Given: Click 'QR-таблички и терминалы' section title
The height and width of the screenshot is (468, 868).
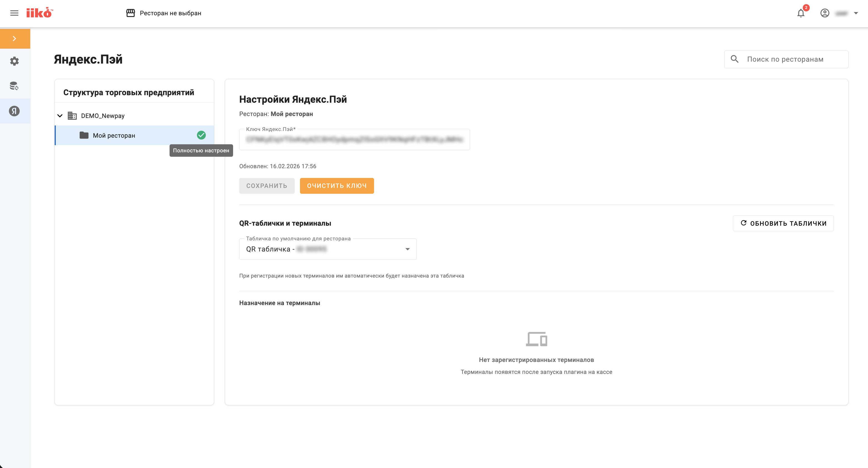Looking at the screenshot, I should point(285,223).
